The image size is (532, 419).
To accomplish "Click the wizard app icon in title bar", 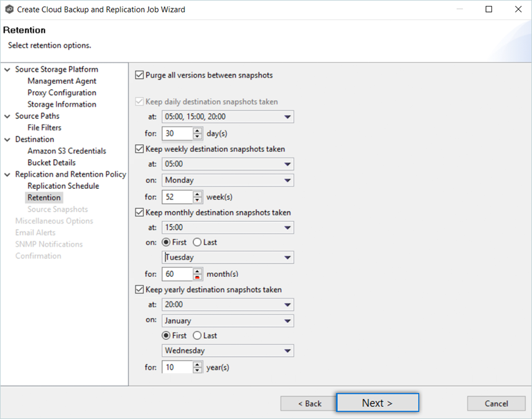I will pyautogui.click(x=9, y=9).
